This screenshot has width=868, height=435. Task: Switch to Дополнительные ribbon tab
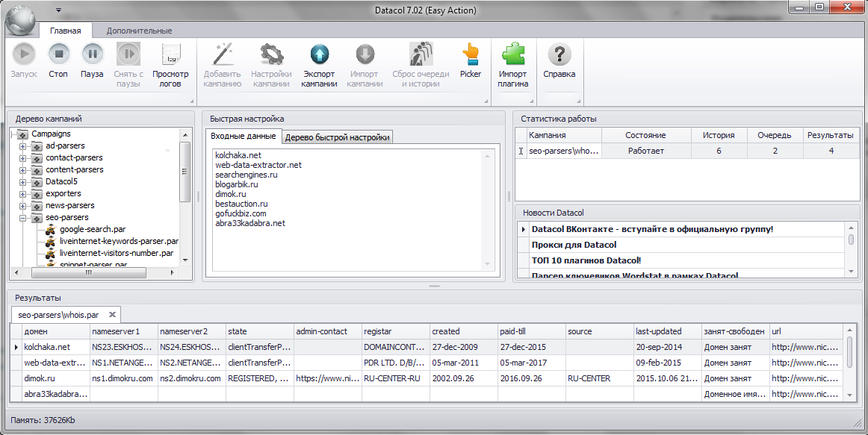click(139, 31)
